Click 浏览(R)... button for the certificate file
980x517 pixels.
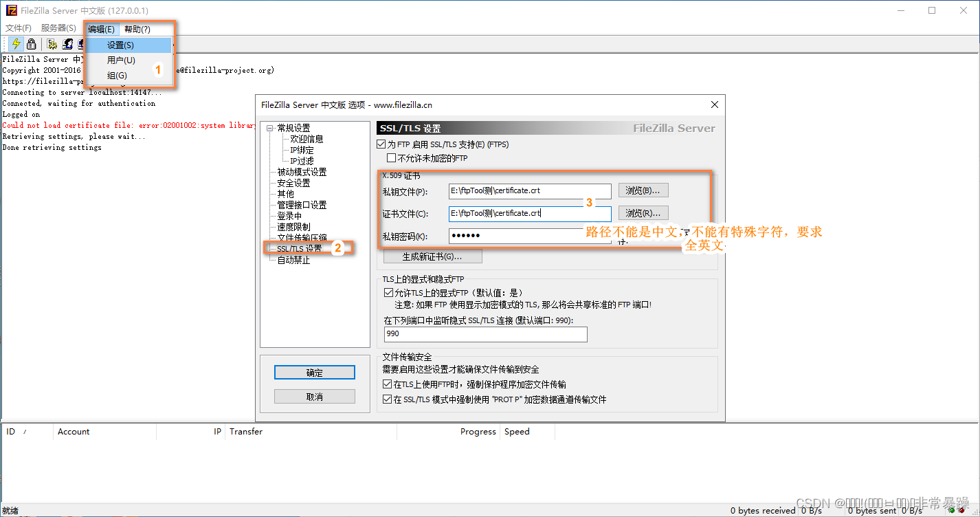point(643,213)
